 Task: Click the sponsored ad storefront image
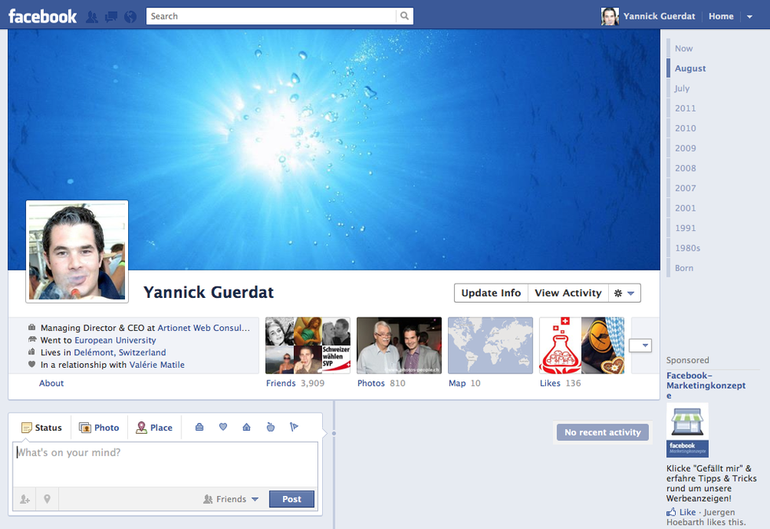pos(688,430)
